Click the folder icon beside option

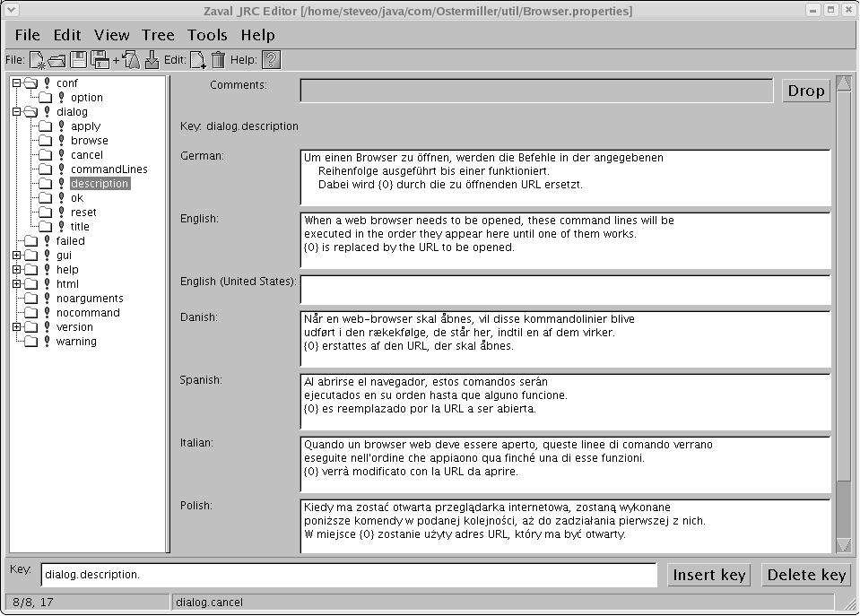click(x=46, y=98)
